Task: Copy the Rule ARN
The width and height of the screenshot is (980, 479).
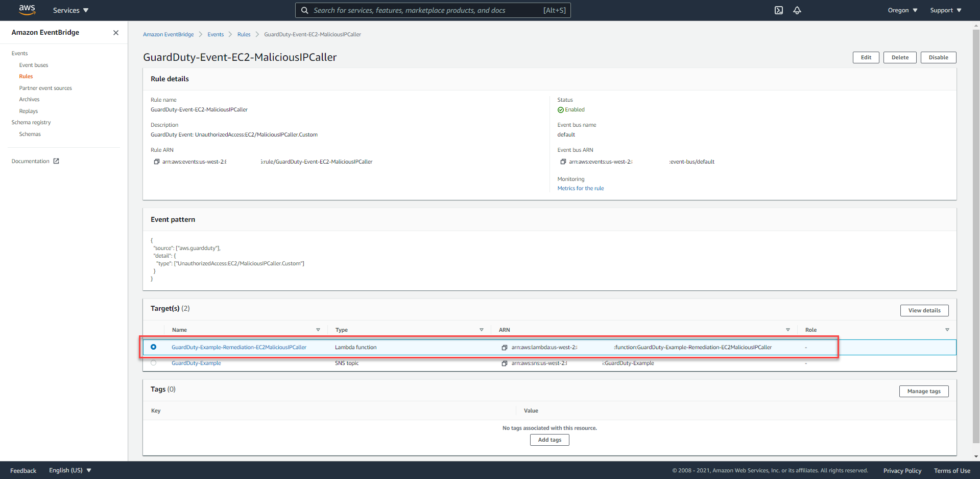Action: point(157,162)
